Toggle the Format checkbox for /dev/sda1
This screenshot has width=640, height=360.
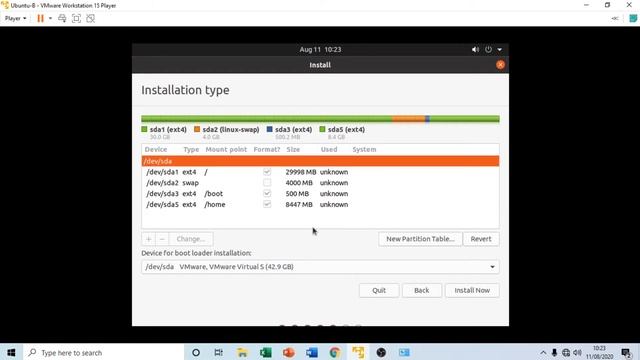(267, 172)
